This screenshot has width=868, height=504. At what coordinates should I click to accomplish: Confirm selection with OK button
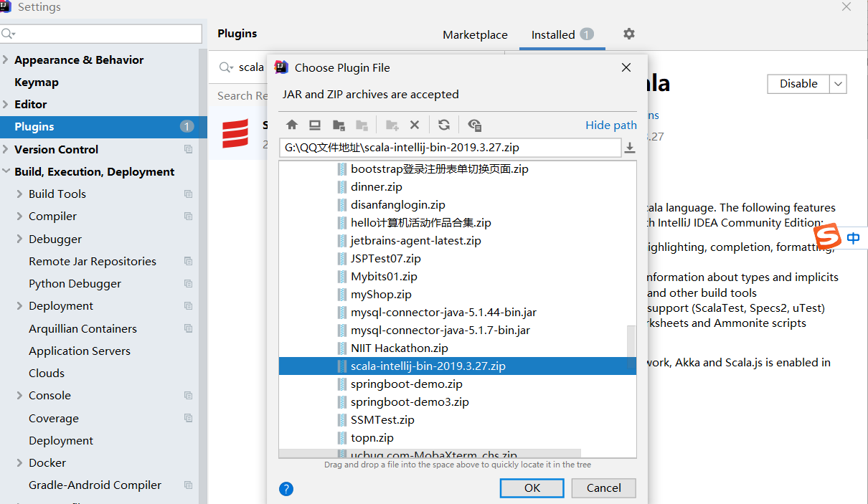[532, 488]
